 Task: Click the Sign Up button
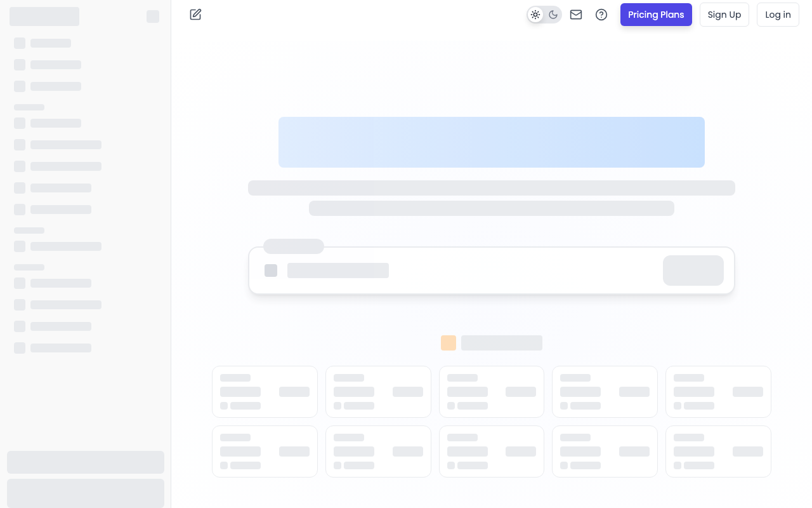(724, 15)
